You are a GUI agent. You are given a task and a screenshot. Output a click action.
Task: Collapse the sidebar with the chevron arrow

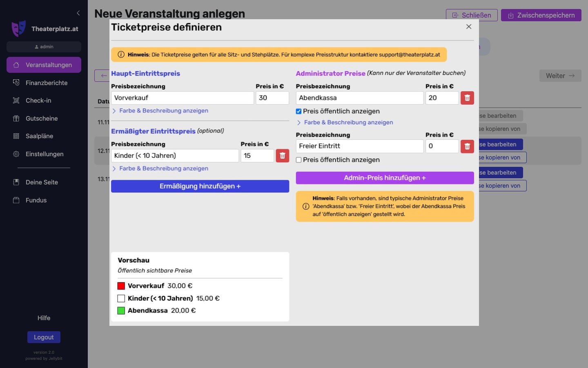78,13
